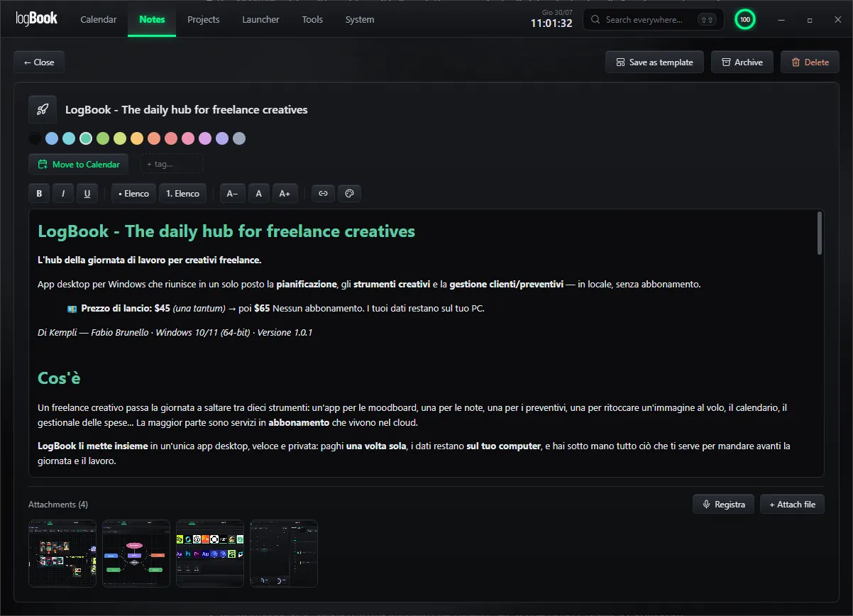The width and height of the screenshot is (853, 616).
Task: Open the System tab
Action: (360, 19)
